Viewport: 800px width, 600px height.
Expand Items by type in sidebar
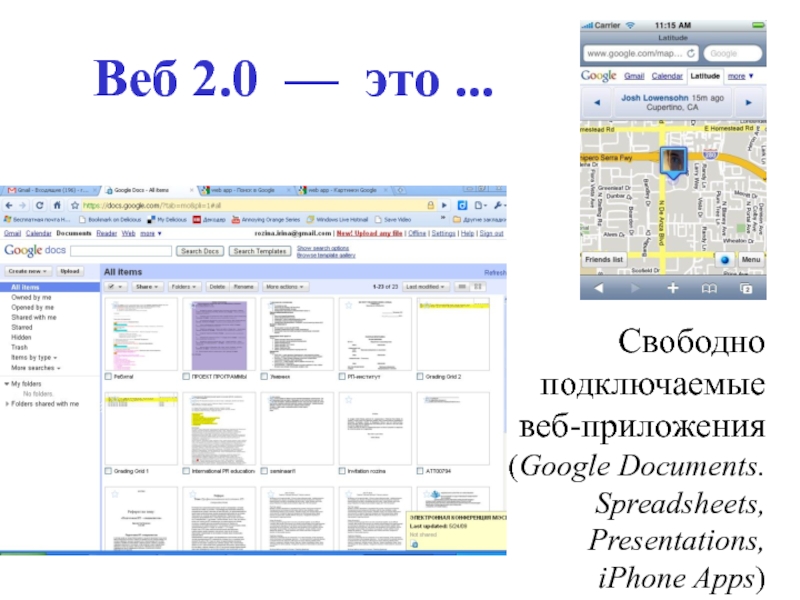(34, 358)
